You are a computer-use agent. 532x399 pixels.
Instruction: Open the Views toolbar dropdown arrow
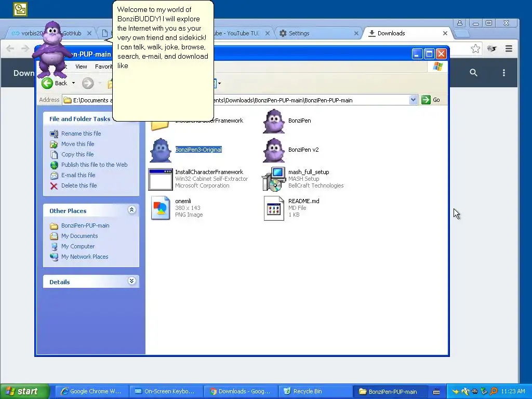[x=220, y=83]
